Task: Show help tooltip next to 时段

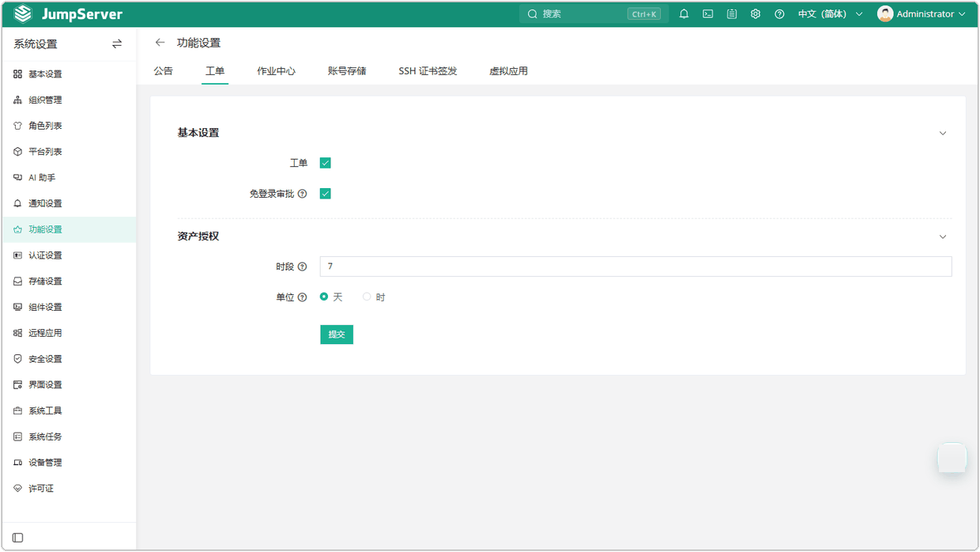Action: click(x=303, y=267)
